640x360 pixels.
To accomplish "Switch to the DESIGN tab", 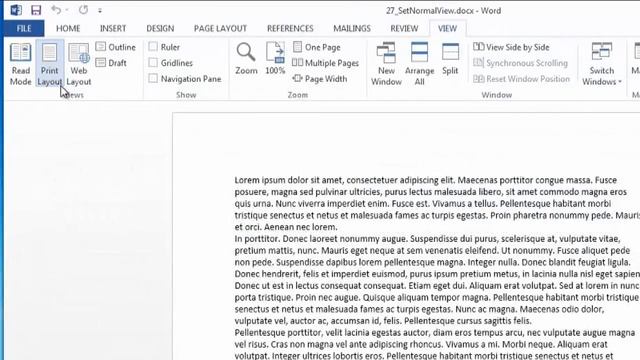I will click(x=160, y=28).
